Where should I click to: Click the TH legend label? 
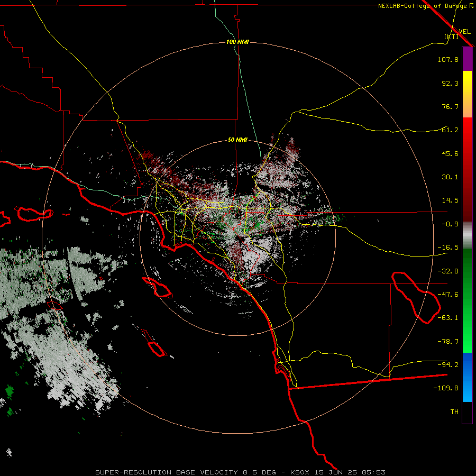[454, 412]
